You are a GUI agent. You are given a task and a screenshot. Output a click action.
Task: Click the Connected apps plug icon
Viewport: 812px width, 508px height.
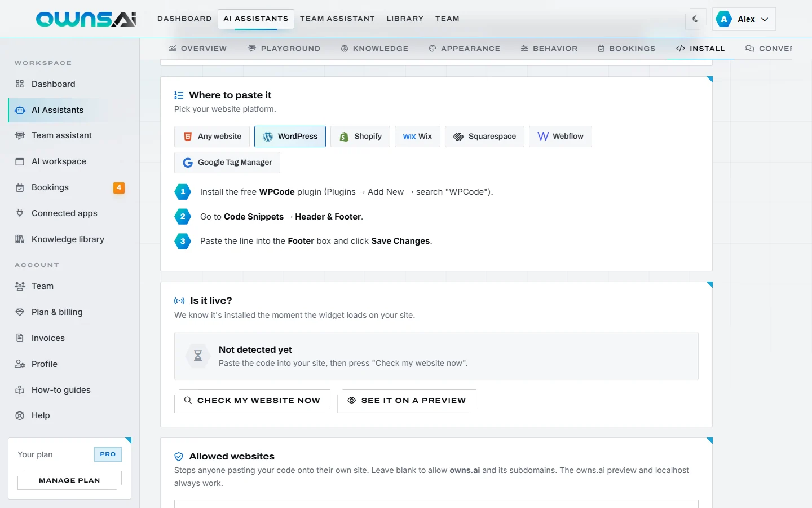(20, 213)
